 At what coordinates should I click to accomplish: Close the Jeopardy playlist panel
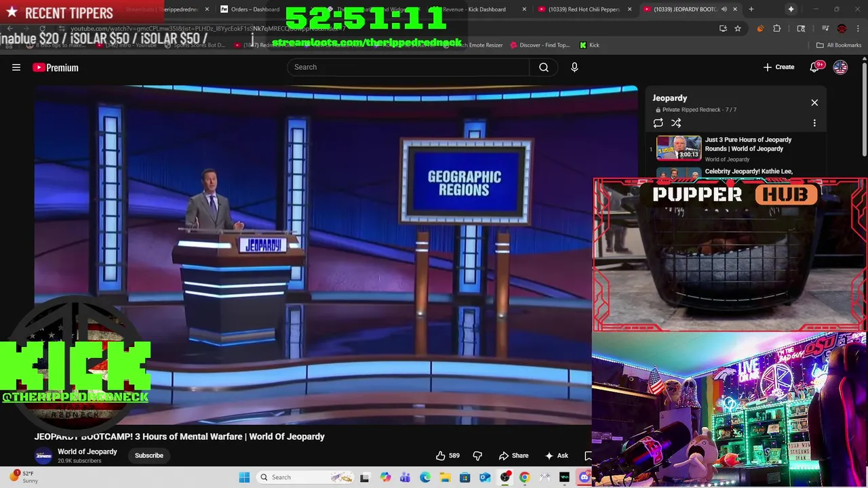coord(814,102)
